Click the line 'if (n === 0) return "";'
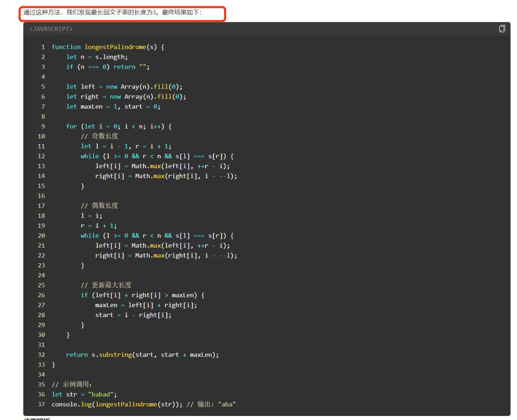Screen dimensions: 517x420 [108, 67]
